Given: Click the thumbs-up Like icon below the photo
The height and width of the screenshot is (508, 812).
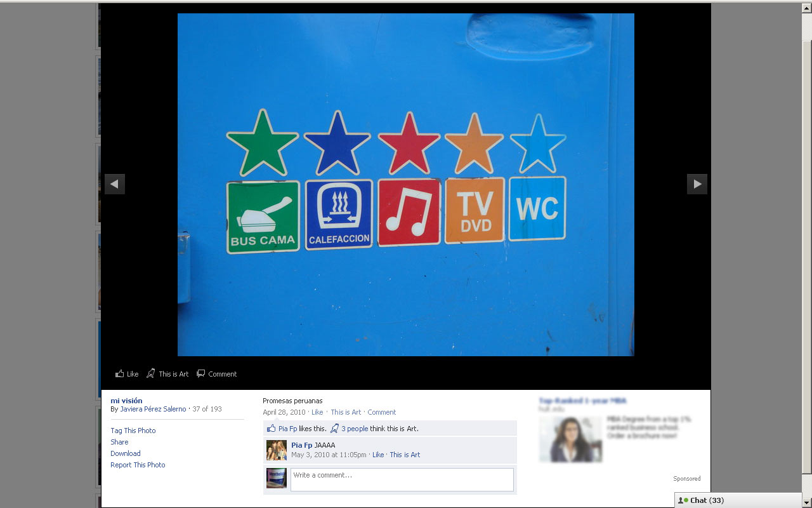Looking at the screenshot, I should [x=120, y=374].
